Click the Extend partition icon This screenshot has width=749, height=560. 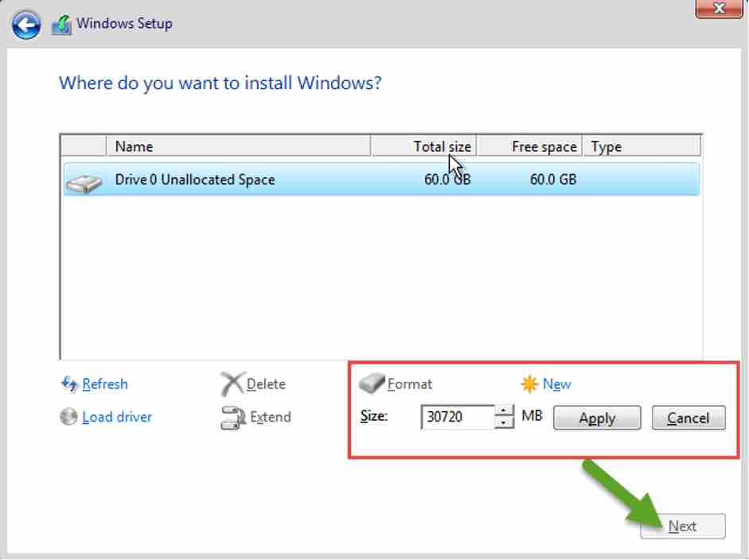click(232, 418)
